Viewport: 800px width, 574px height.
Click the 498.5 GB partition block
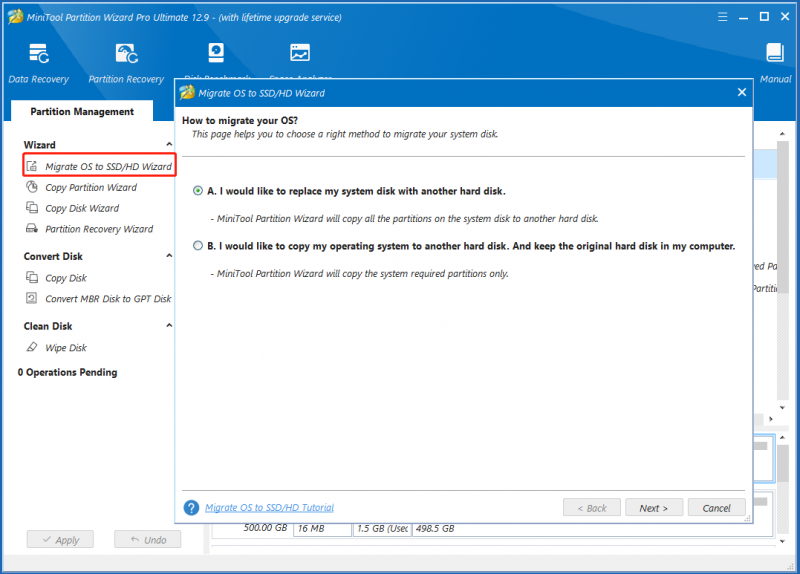tap(592, 529)
